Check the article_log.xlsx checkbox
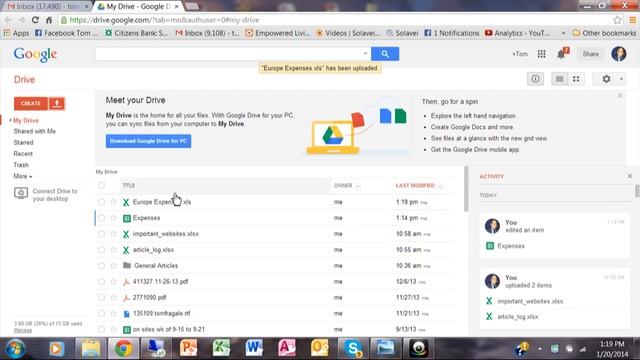This screenshot has height=360, width=640. tap(101, 250)
